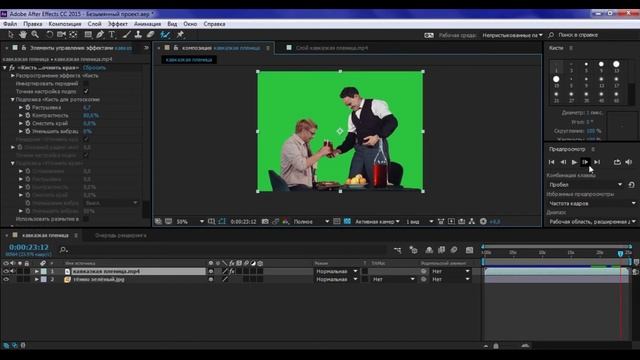Open the Слой menu
This screenshot has width=640, height=360.
click(94, 24)
